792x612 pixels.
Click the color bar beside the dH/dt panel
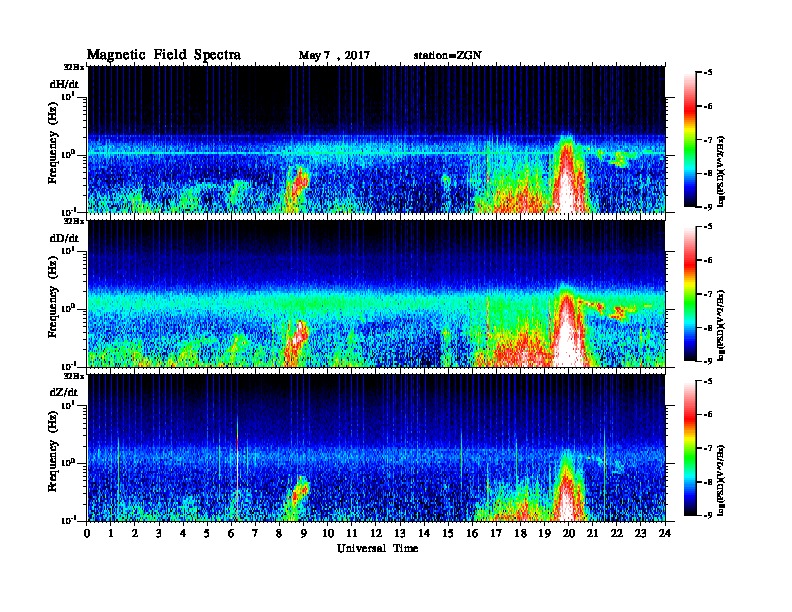tap(690, 139)
